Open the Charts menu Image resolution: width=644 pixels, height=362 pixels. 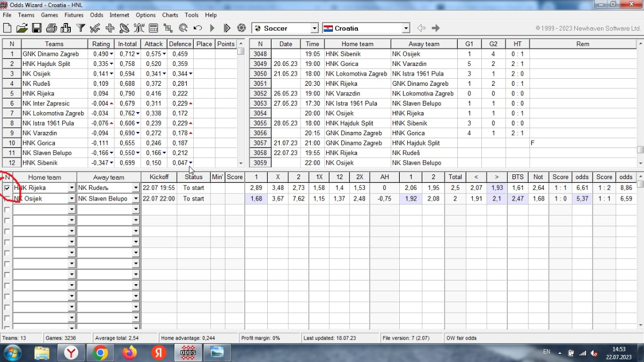click(x=170, y=15)
